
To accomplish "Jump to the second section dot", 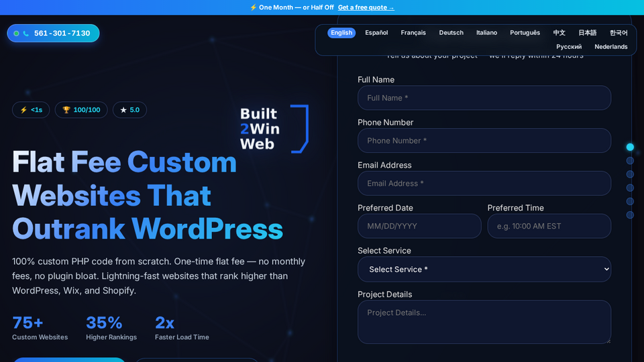I will click(630, 160).
